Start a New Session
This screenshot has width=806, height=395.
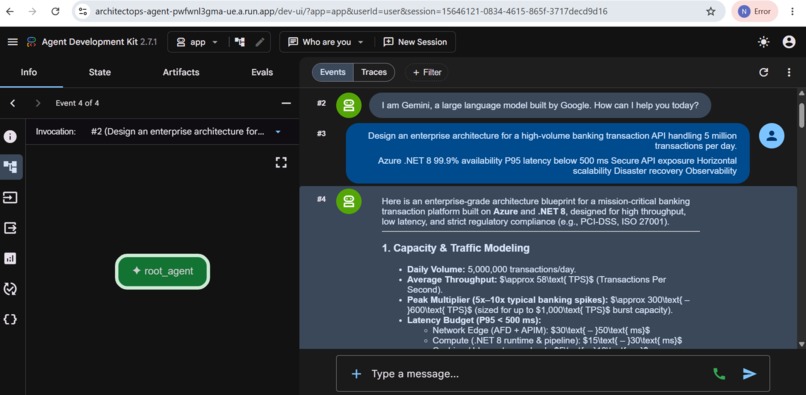[415, 42]
